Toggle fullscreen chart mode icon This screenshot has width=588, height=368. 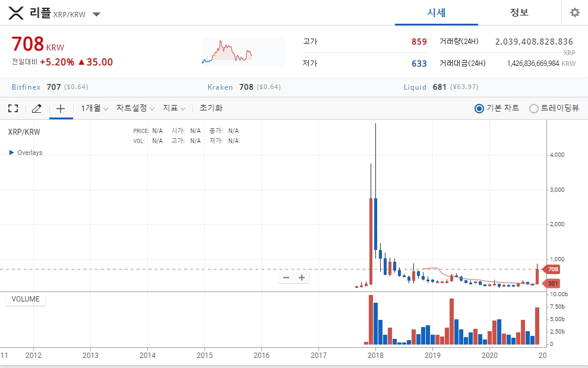[13, 108]
